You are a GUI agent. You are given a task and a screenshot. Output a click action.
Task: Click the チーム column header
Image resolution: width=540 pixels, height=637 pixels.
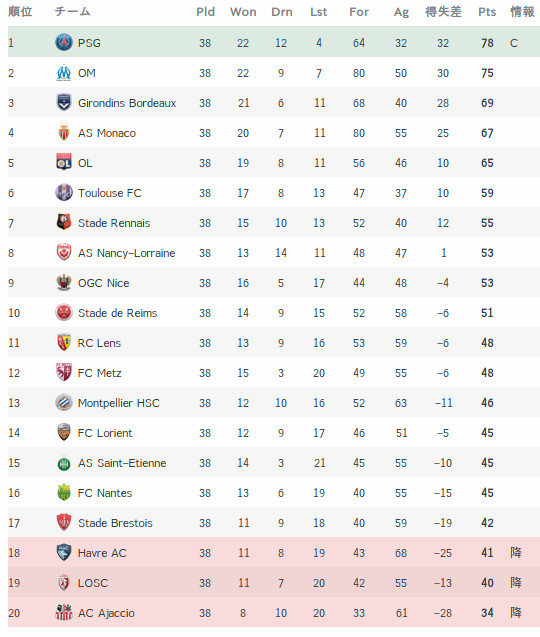tap(72, 12)
